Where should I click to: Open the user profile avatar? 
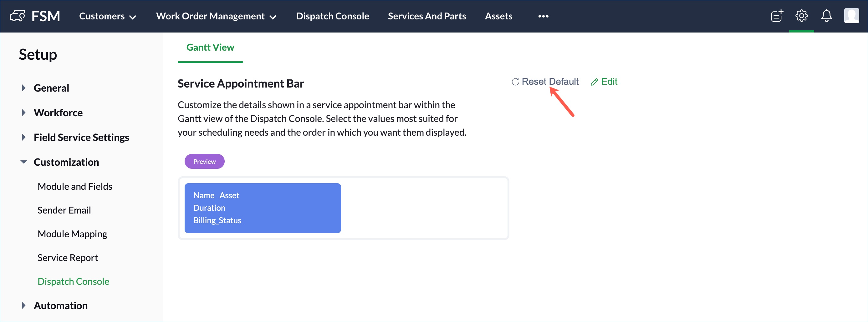[851, 16]
